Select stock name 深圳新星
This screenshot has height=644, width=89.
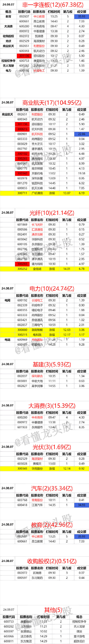[37, 178]
